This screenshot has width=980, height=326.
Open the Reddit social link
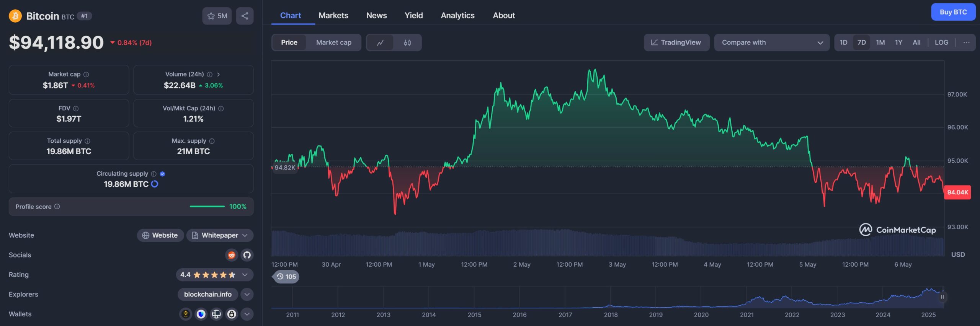pos(232,255)
